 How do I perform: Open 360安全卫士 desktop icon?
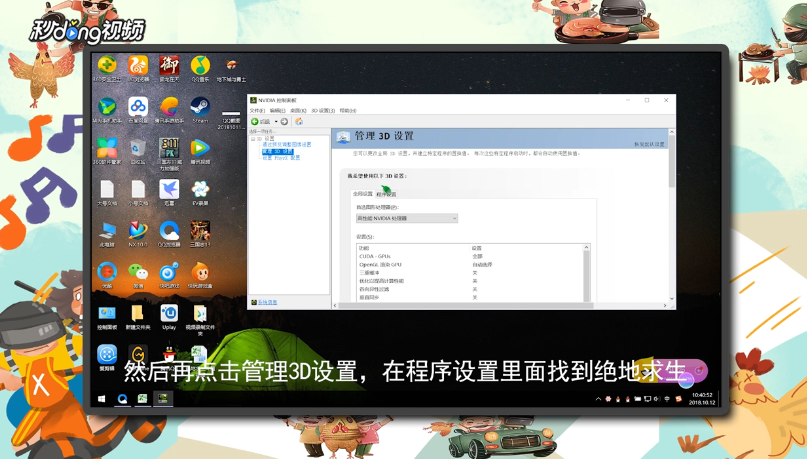(x=107, y=69)
